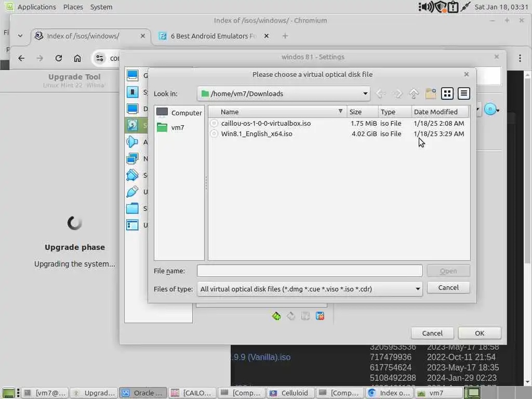
Task: Open (Vanilla).iso link in Chromium page
Action: click(x=261, y=357)
